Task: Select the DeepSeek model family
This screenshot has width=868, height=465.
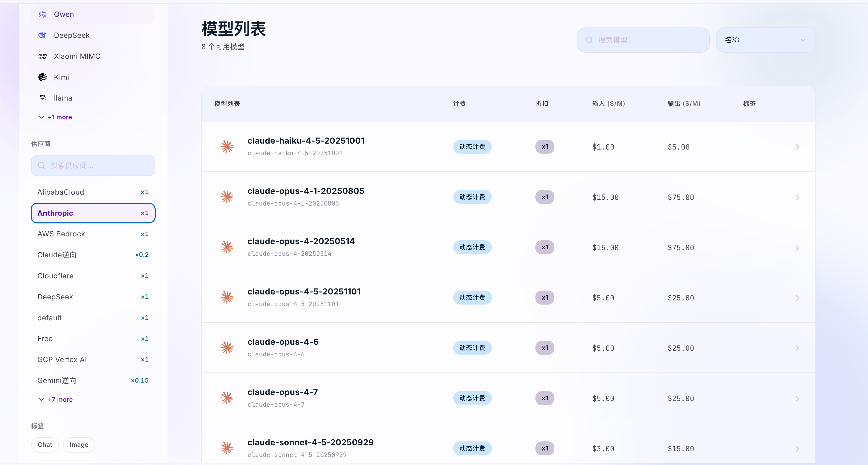Action: [93, 35]
